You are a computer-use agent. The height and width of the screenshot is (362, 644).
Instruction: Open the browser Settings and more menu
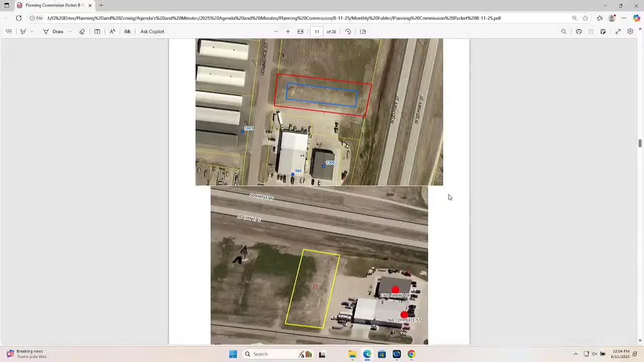(624, 18)
